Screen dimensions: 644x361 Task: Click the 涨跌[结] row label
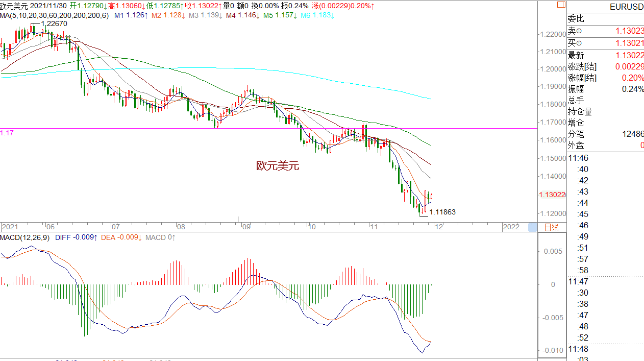582,67
